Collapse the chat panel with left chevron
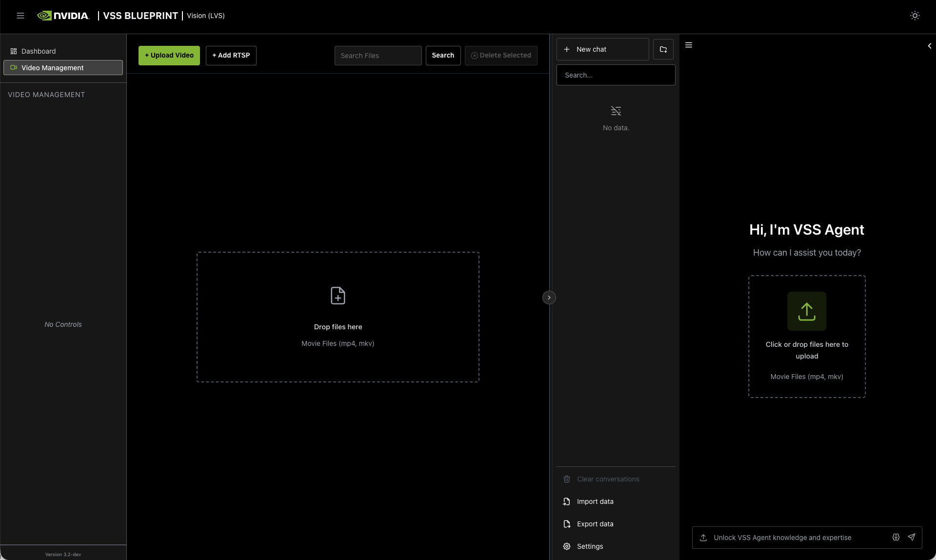This screenshot has width=936, height=560. point(929,46)
